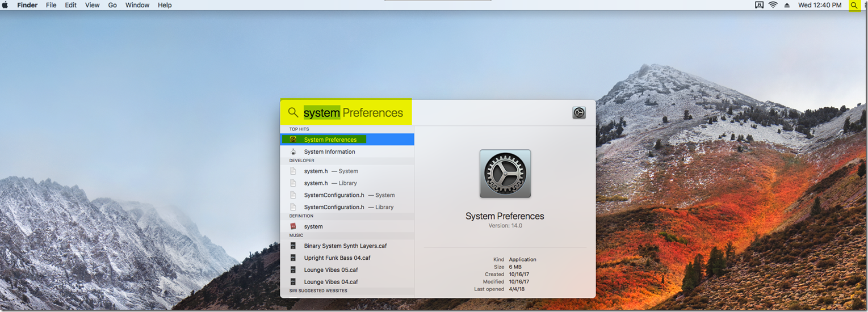This screenshot has height=312, width=868.
Task: Click the Last opened 4/4/18 detail
Action: point(499,289)
